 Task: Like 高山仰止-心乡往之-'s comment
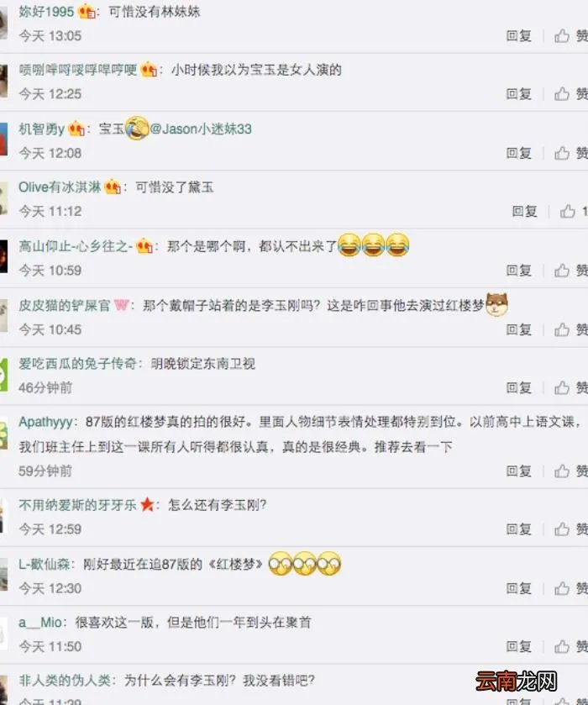pyautogui.click(x=571, y=271)
